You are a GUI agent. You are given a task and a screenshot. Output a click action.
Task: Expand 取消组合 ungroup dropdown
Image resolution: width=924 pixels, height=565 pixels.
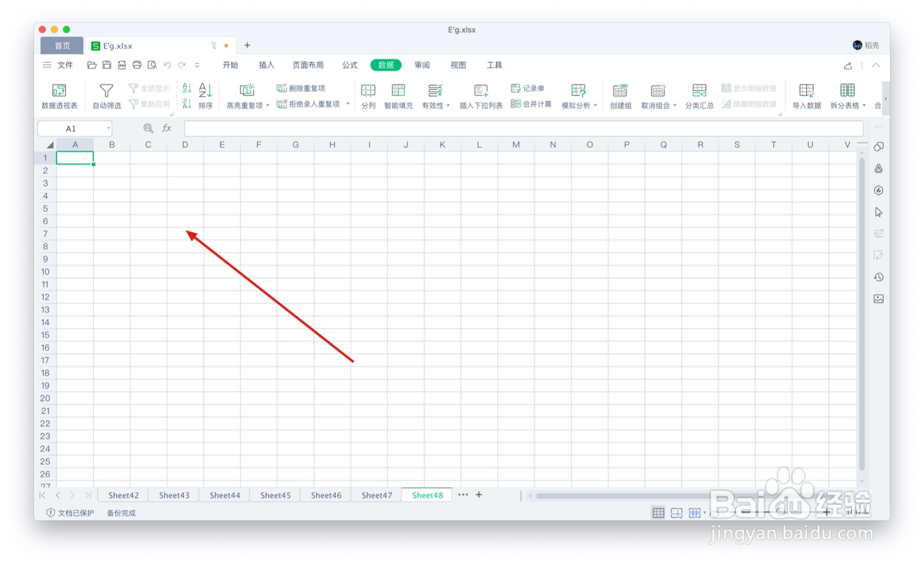pos(675,106)
